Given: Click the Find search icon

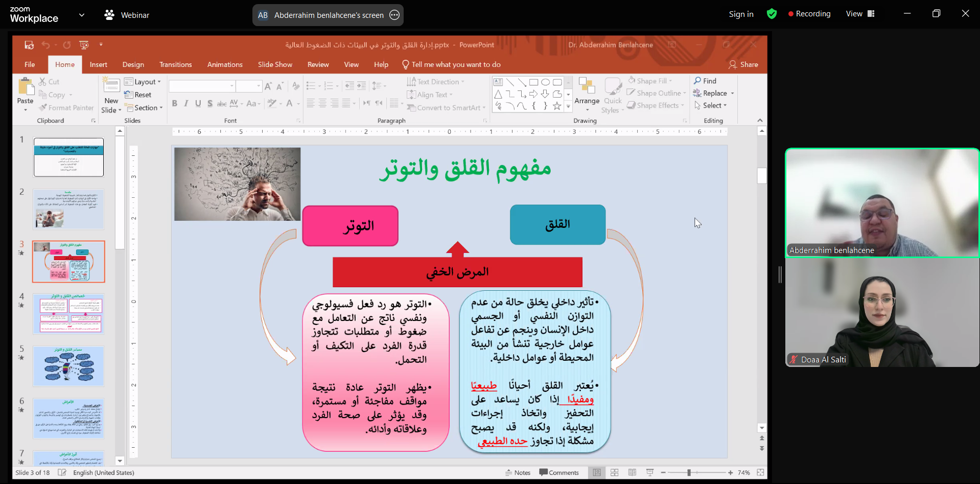Looking at the screenshot, I should point(697,81).
